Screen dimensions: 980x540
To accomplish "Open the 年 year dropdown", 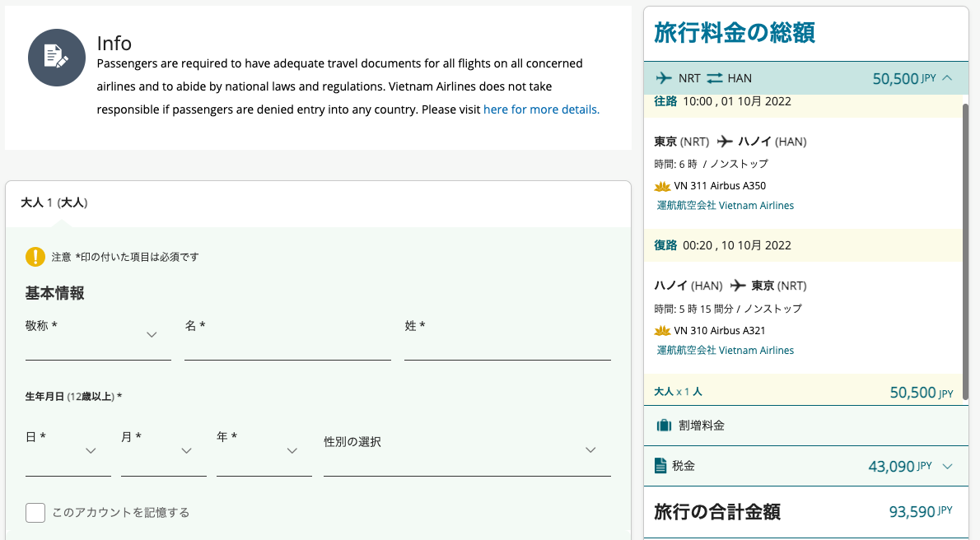I will tap(264, 453).
